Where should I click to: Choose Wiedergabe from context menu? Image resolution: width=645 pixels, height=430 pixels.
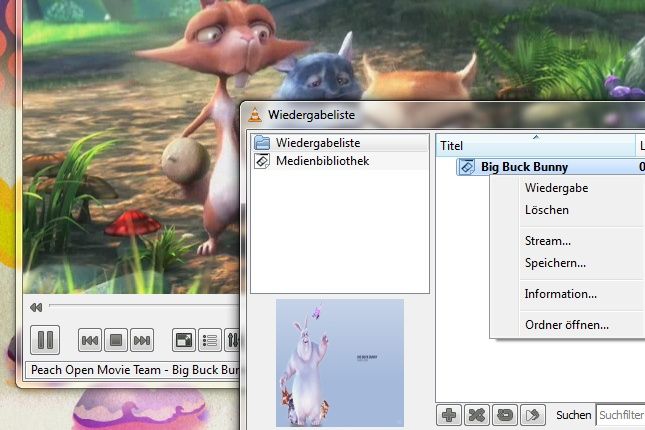click(x=556, y=188)
